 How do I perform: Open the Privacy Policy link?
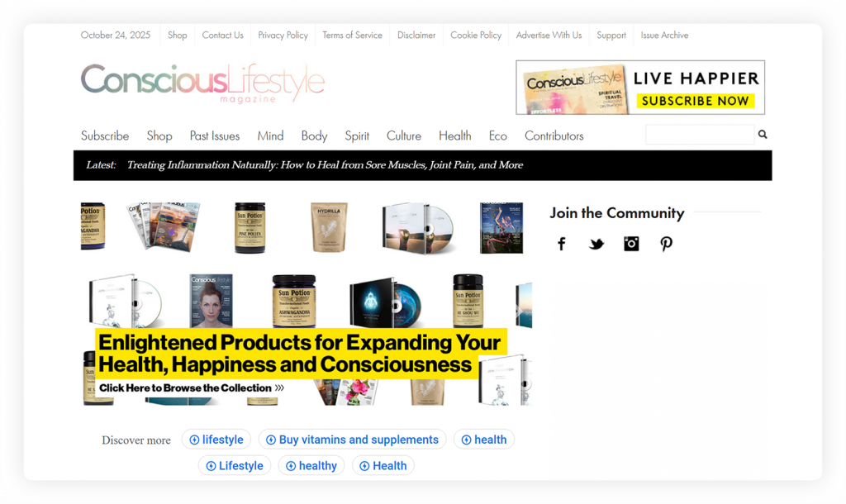pos(283,35)
